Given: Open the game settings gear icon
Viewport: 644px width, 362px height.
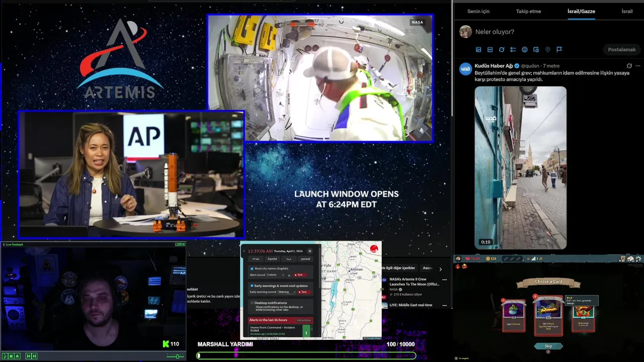Looking at the screenshot, I should (x=638, y=258).
